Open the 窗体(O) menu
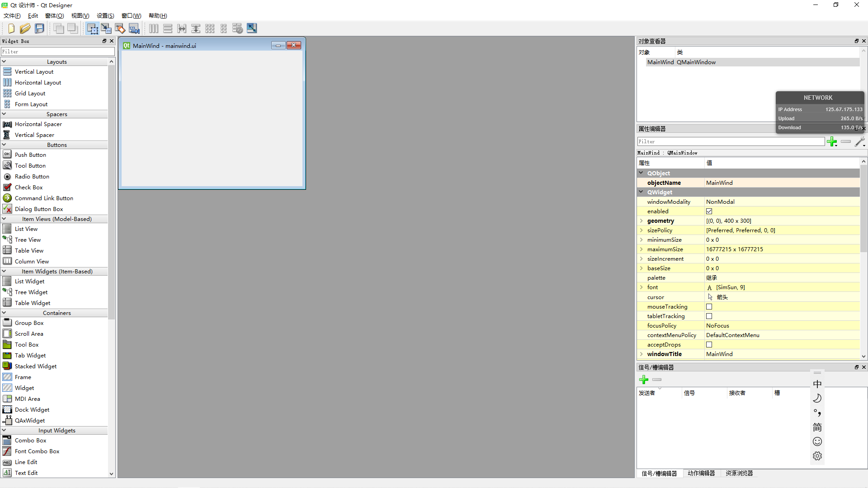This screenshot has width=868, height=488. click(x=54, y=16)
